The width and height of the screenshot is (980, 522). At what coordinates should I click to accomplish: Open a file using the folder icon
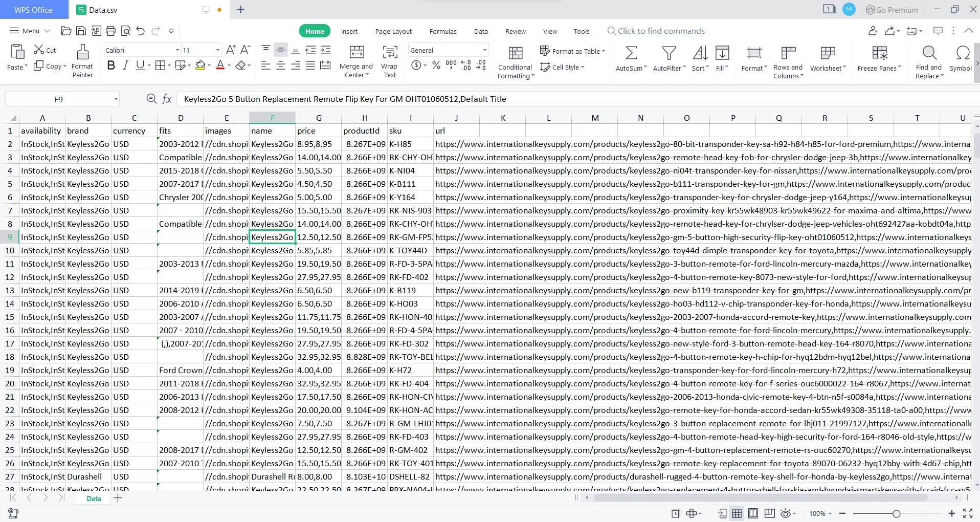coord(66,31)
